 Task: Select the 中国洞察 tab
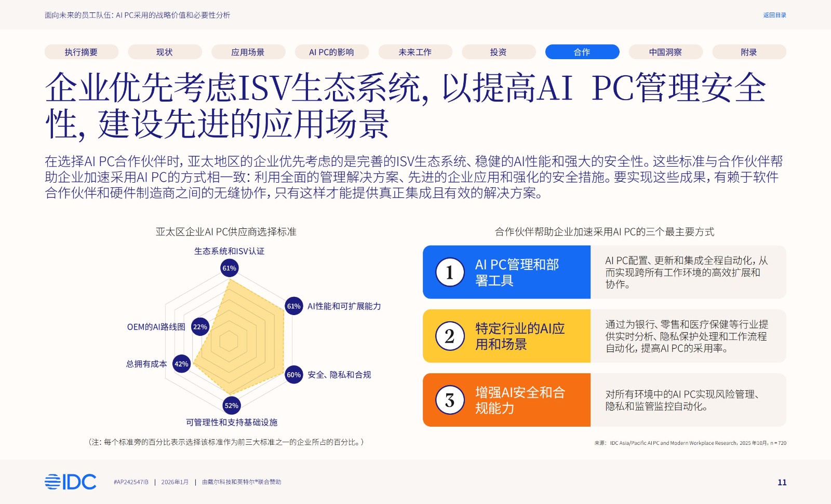(x=665, y=52)
